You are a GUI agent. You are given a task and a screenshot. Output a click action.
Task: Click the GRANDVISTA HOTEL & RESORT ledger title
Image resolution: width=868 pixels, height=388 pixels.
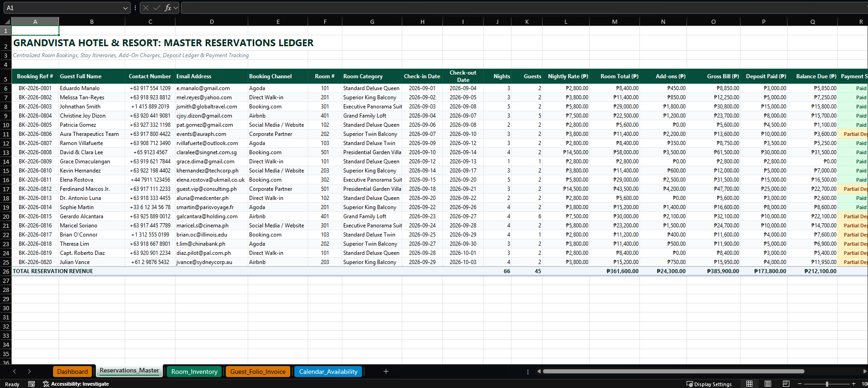[x=163, y=43]
